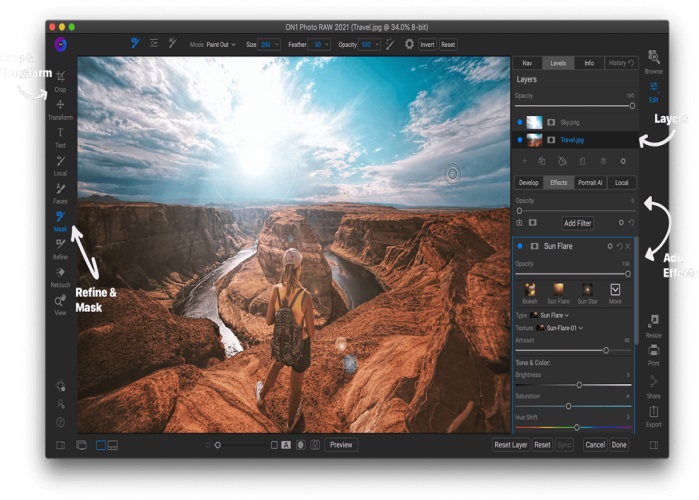Open the Browse module
The image size is (699, 500).
(x=653, y=61)
